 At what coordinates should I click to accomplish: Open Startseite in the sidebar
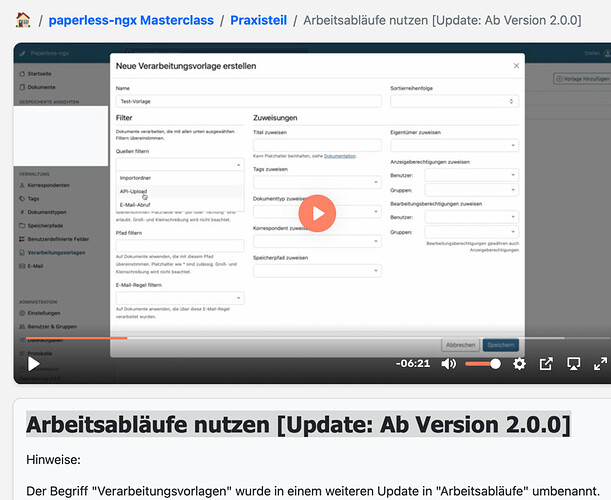39,74
